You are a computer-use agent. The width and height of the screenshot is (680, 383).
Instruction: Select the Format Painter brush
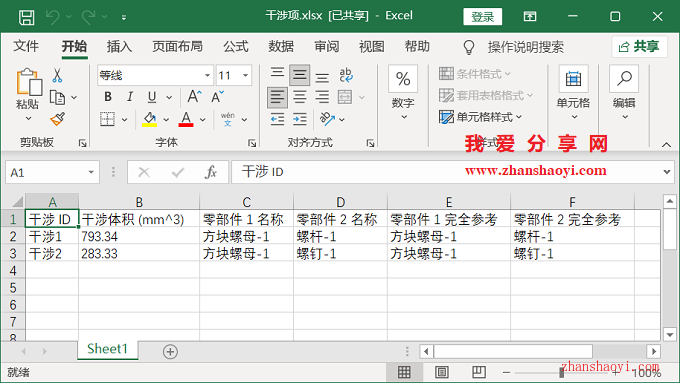pyautogui.click(x=57, y=119)
